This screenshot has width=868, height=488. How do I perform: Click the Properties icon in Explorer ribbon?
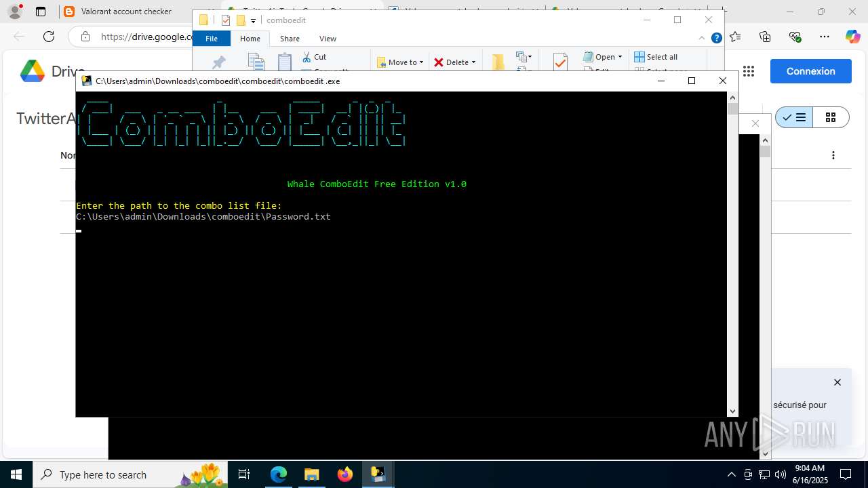point(560,62)
